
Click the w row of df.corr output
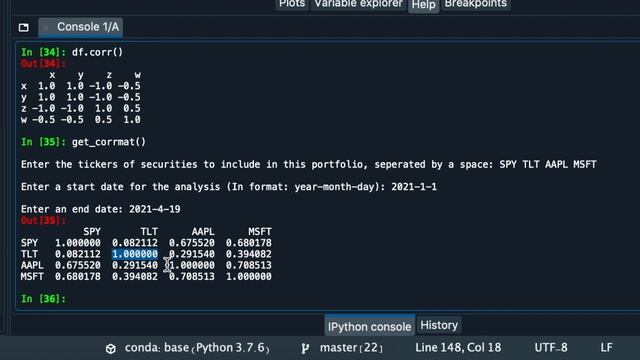click(x=81, y=120)
